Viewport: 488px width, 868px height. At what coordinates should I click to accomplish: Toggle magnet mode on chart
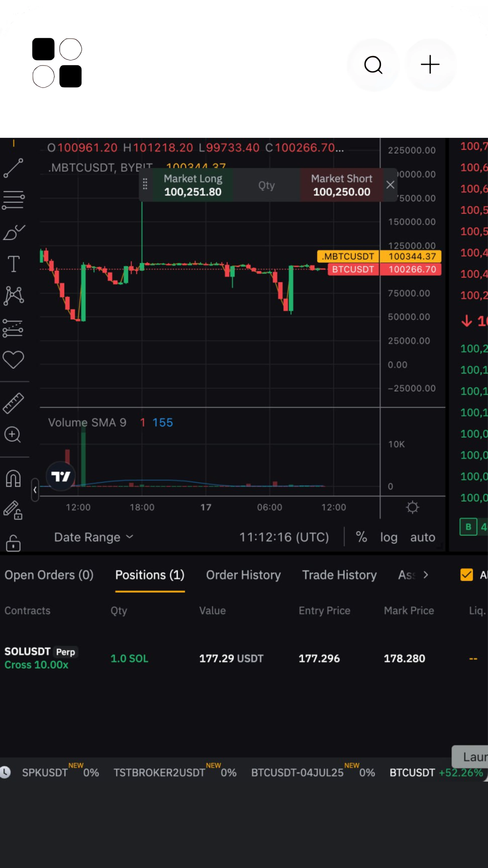point(13,479)
